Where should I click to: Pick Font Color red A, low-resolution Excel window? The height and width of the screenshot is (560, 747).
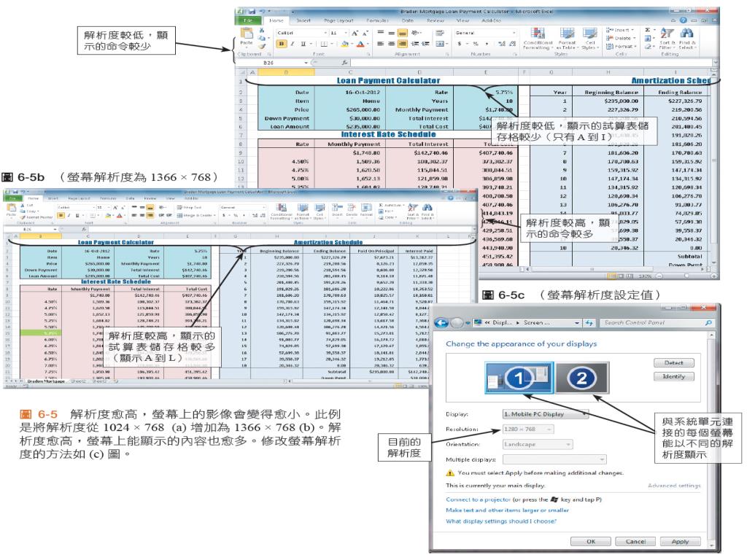[x=360, y=44]
